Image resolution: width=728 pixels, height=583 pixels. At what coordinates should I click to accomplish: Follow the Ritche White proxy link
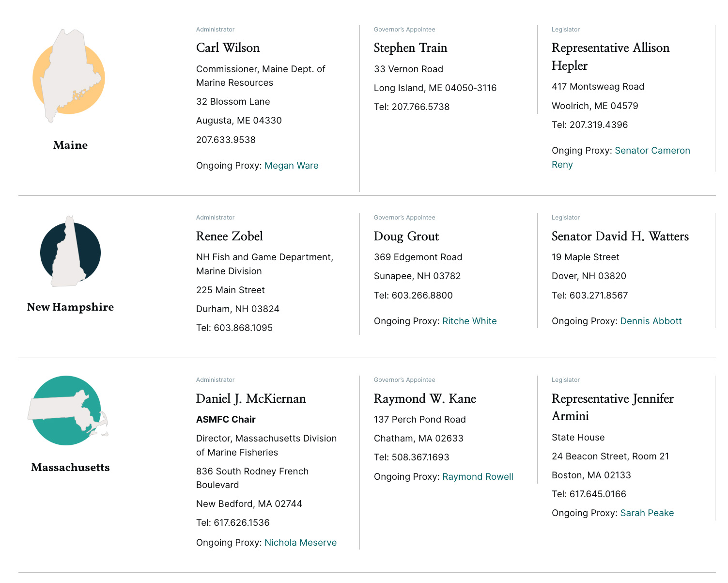(x=469, y=321)
